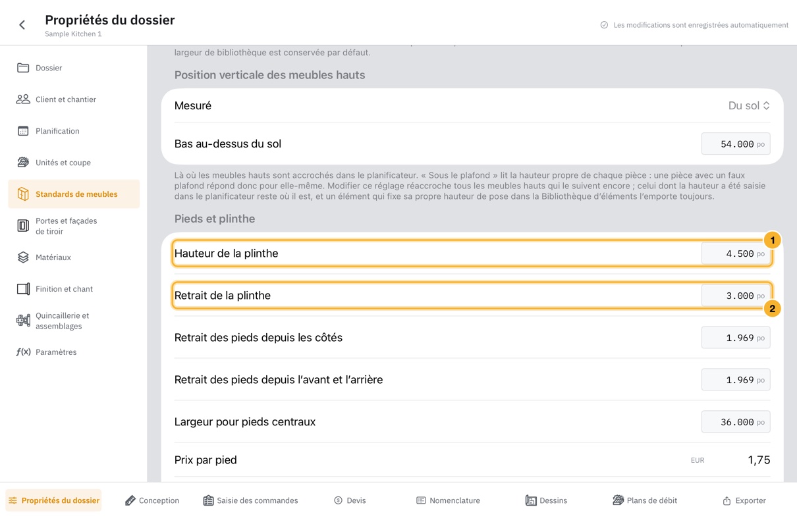Image resolution: width=797 pixels, height=532 pixels.
Task: Open the Paramètres section
Action: (x=74, y=352)
